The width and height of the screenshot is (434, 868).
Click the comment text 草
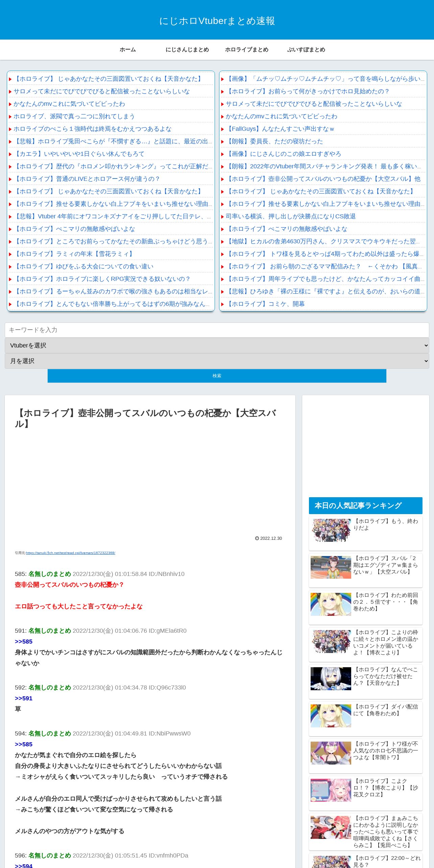(18, 709)
